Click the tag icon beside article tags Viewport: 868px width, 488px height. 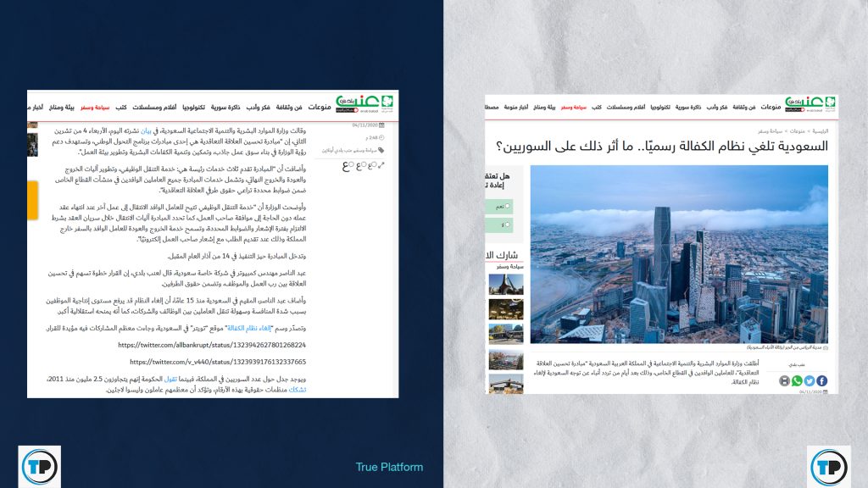point(381,150)
